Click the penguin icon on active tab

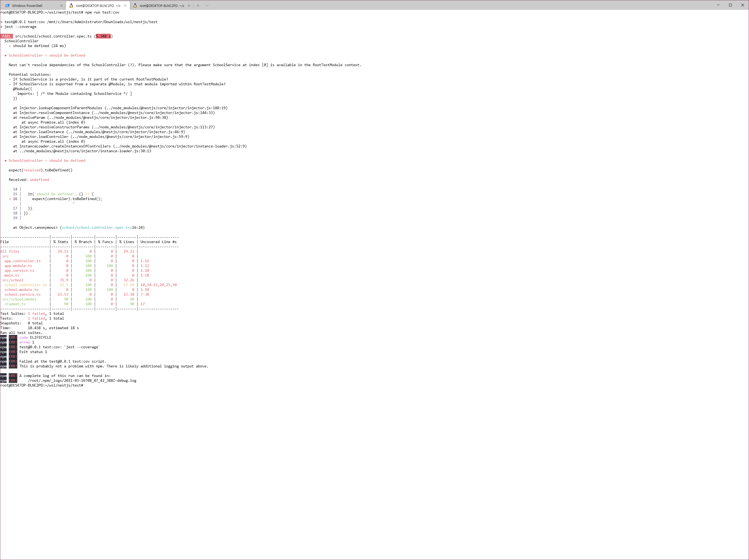click(x=71, y=5)
